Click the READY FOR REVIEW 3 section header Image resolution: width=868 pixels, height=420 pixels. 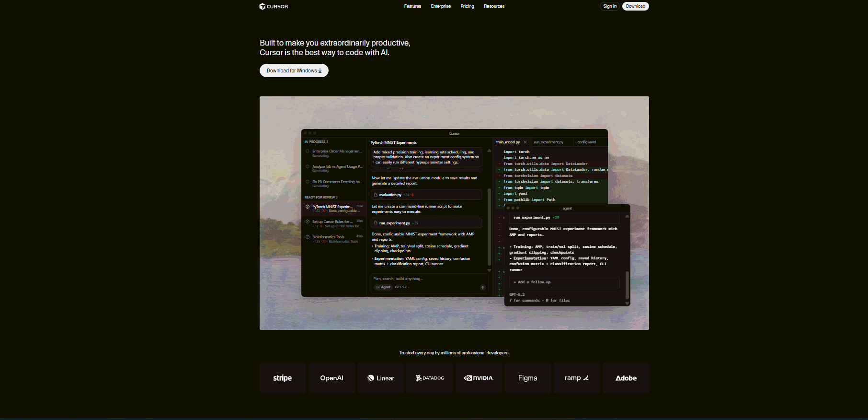(321, 197)
